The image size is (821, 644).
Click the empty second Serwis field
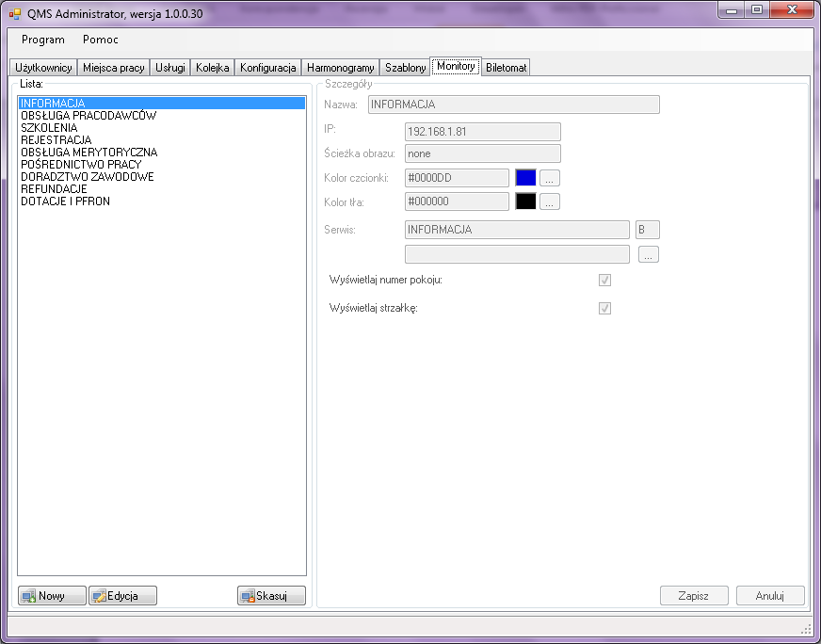point(517,254)
